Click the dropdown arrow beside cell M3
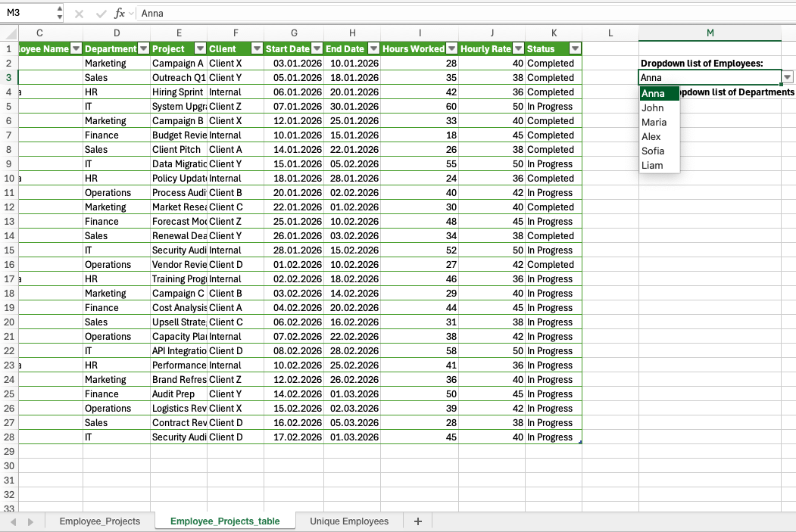Viewport: 796px width, 532px height. [x=788, y=77]
